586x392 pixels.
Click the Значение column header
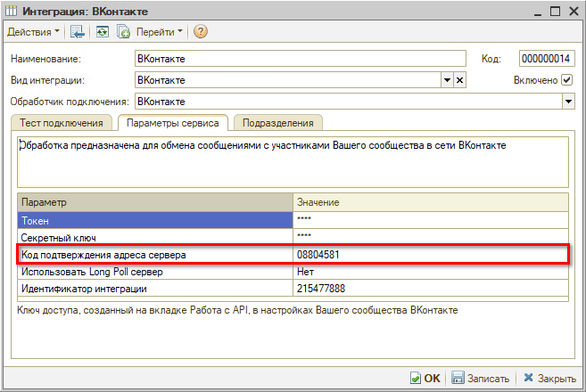(431, 202)
